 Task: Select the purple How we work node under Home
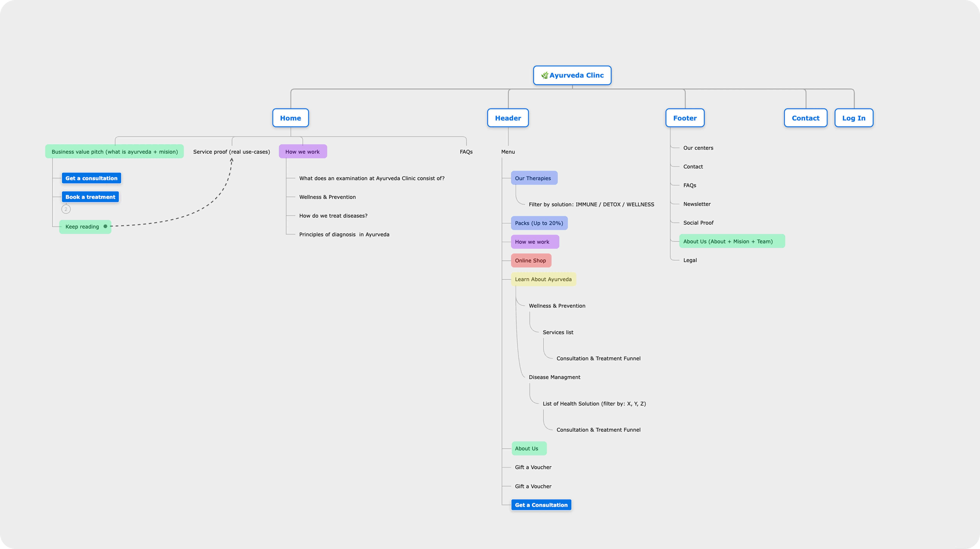pos(302,151)
